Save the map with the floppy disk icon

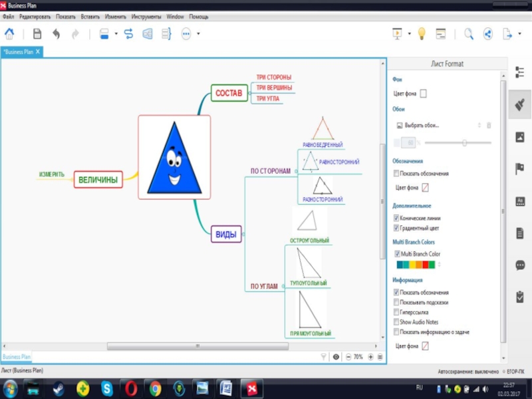click(x=37, y=34)
